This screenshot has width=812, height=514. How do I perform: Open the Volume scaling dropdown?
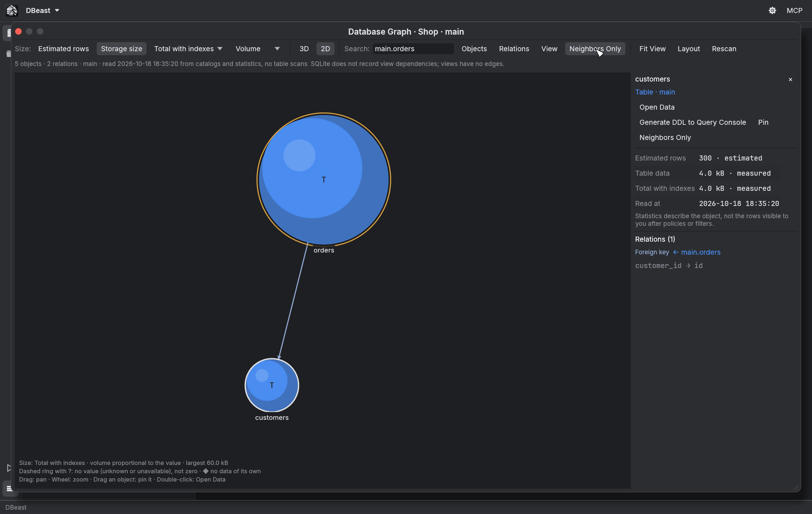[257, 49]
